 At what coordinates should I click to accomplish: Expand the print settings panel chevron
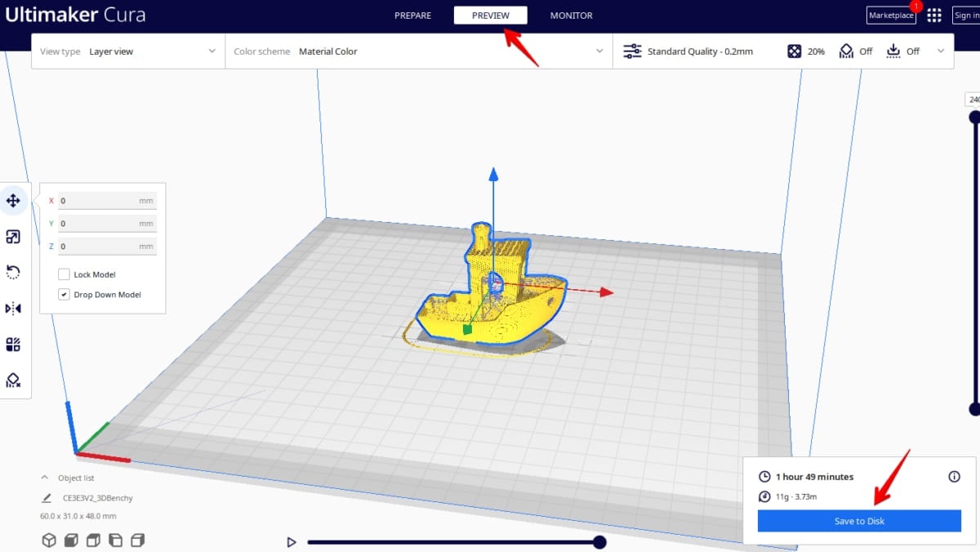click(x=941, y=51)
